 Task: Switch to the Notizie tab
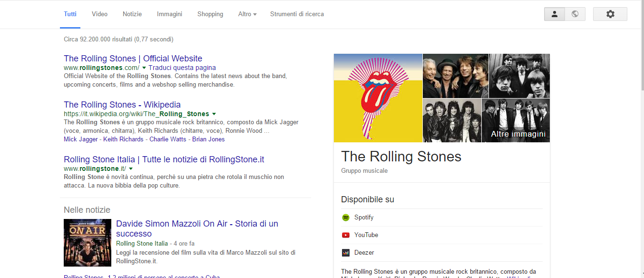[x=132, y=14]
